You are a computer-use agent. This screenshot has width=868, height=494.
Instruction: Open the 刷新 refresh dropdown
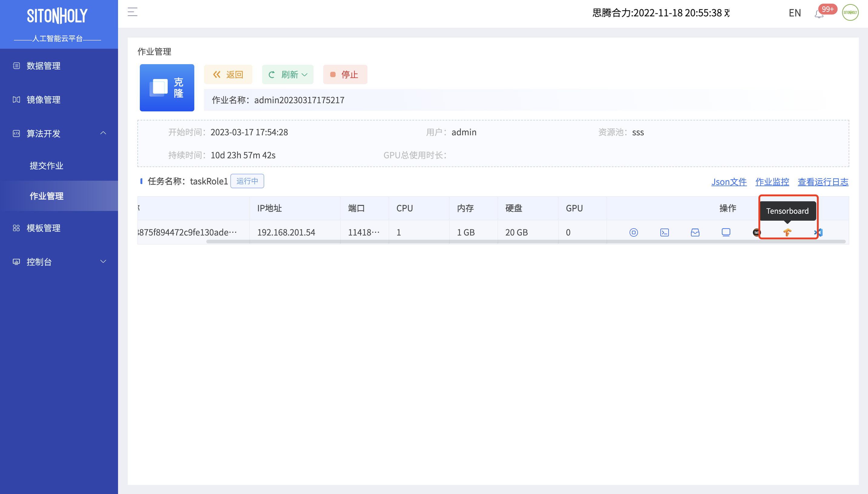288,74
